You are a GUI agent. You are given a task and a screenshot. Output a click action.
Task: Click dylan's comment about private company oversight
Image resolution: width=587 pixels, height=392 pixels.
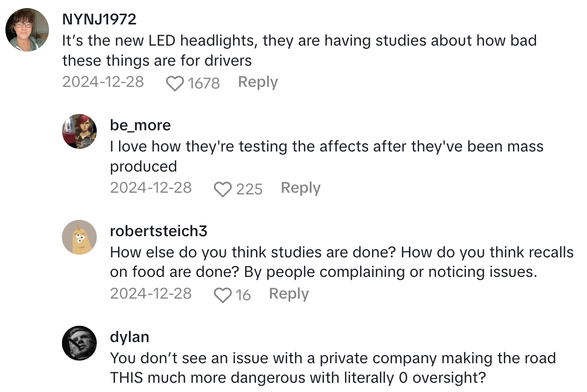(333, 368)
